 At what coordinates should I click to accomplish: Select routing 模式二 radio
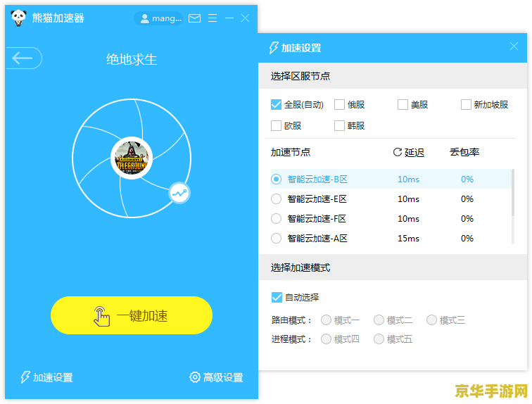tap(379, 320)
